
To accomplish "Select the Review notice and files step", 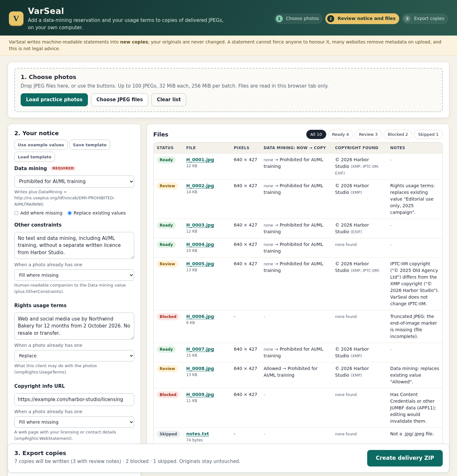I will click(x=362, y=19).
